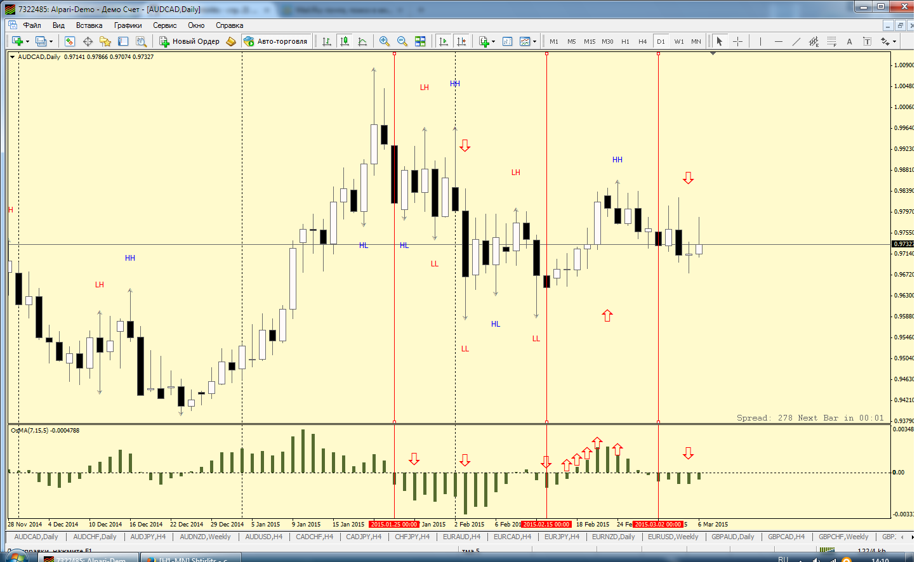Select the Arrows drawing tool icon
Image resolution: width=924 pixels, height=562 pixels.
pos(885,41)
